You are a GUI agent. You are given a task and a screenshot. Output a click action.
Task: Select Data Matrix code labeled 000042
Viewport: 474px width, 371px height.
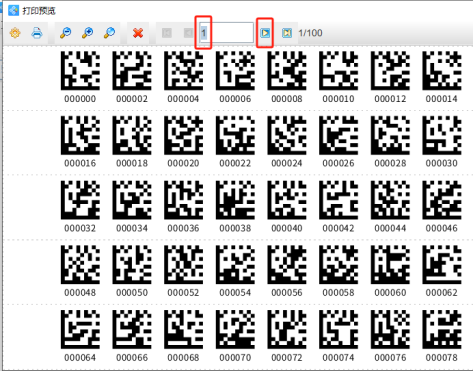click(x=338, y=200)
